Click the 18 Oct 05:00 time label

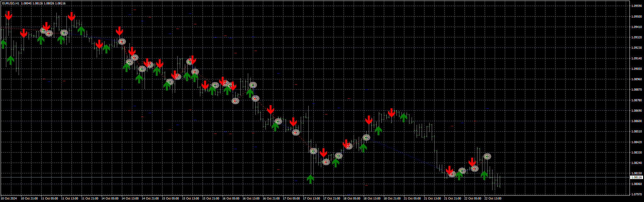click(x=352, y=199)
